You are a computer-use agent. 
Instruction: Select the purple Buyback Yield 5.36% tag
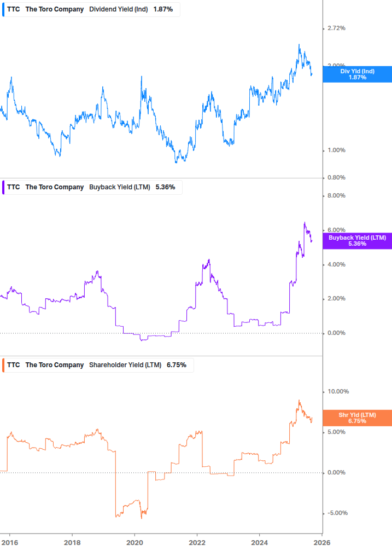358,241
